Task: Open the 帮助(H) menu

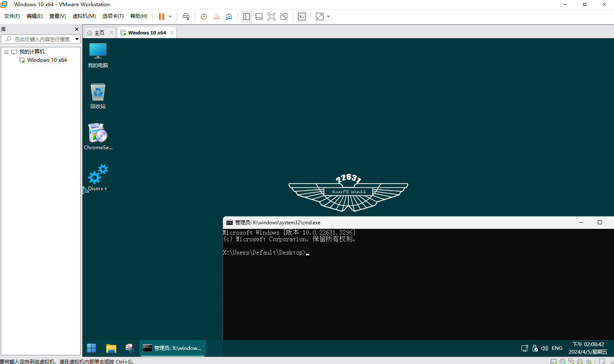Action: point(139,16)
